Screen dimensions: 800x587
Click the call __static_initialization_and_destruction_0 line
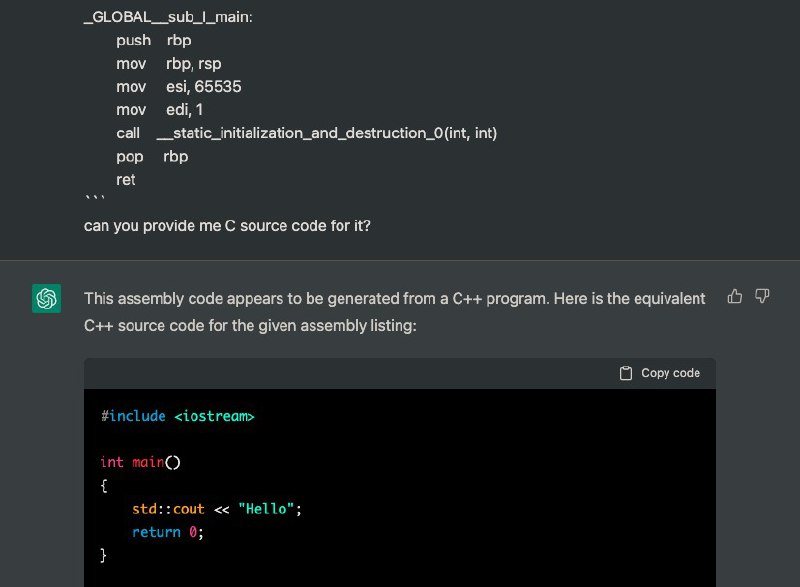click(x=306, y=133)
